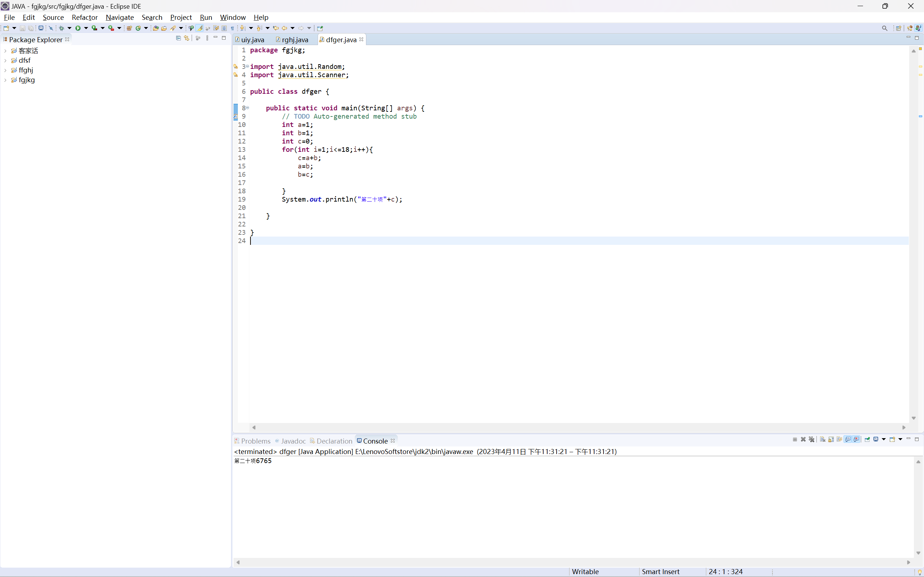Click Pin Console icon

867,439
